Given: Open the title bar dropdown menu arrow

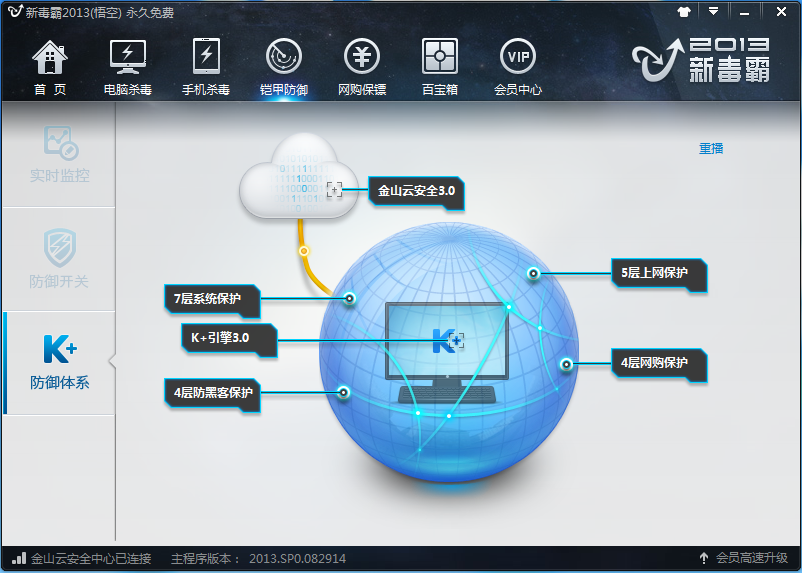Looking at the screenshot, I should tap(713, 11).
